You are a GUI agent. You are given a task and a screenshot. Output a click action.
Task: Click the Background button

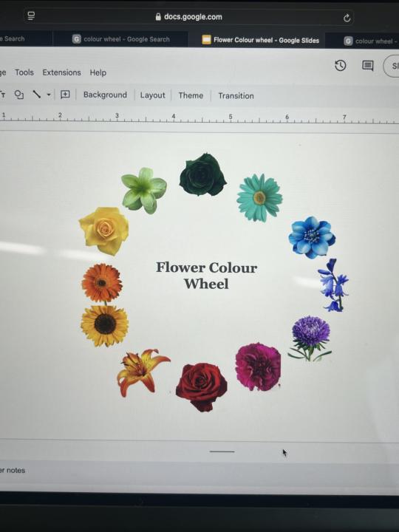[105, 95]
